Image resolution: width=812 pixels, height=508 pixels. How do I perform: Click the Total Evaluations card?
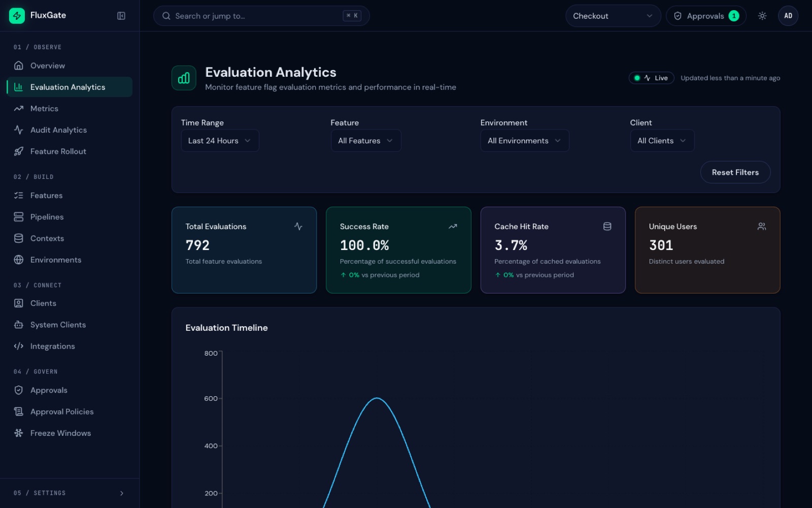tap(244, 250)
